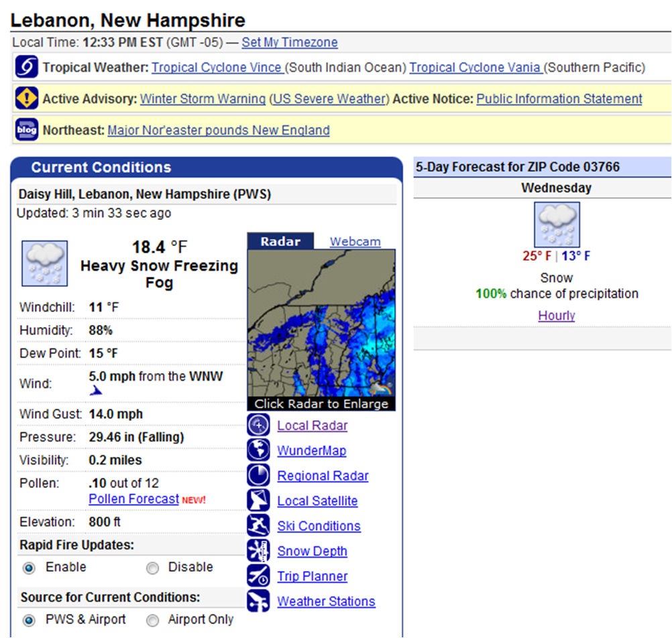Click the Weather Stations icon
The width and height of the screenshot is (672, 638).
click(258, 600)
